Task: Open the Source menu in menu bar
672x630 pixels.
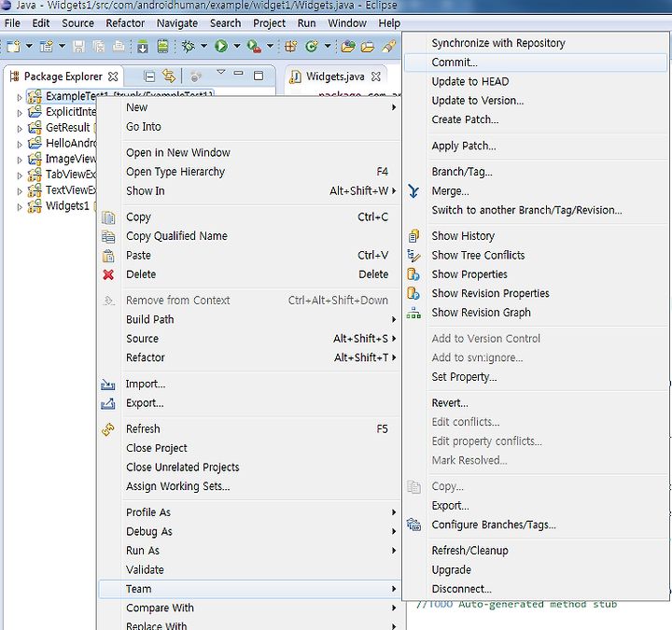Action: [78, 23]
